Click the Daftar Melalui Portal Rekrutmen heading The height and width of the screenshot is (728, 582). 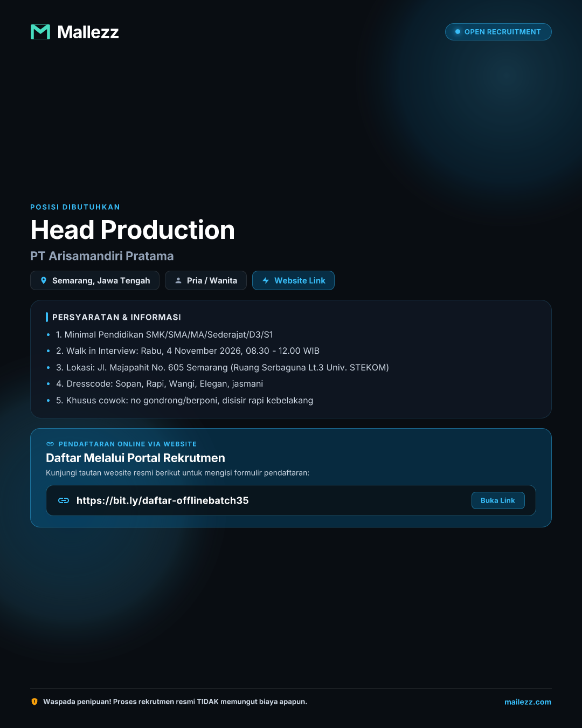pyautogui.click(x=135, y=458)
